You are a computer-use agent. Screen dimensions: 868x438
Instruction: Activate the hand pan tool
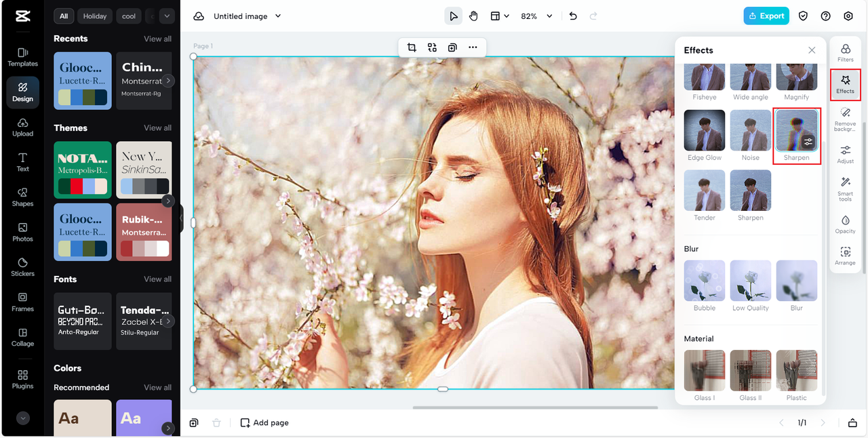pos(473,16)
